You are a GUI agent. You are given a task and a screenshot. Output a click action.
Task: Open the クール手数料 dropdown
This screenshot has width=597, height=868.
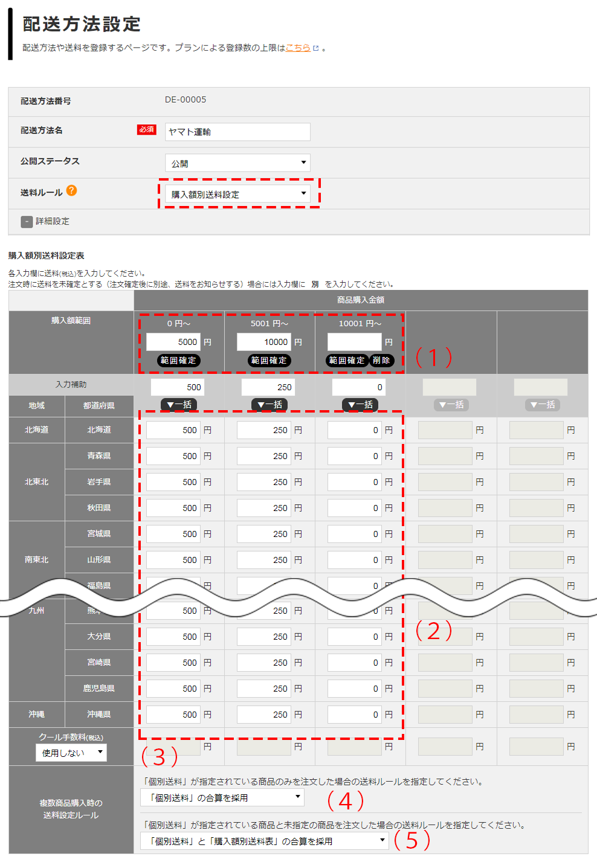pyautogui.click(x=71, y=753)
